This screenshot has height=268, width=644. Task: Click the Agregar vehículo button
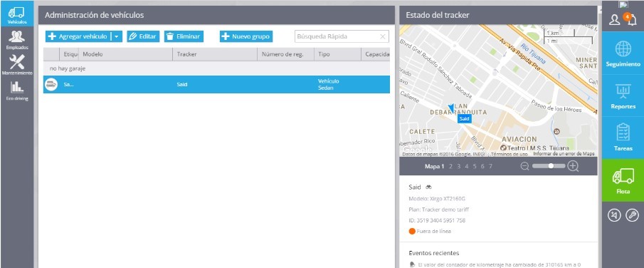point(78,36)
